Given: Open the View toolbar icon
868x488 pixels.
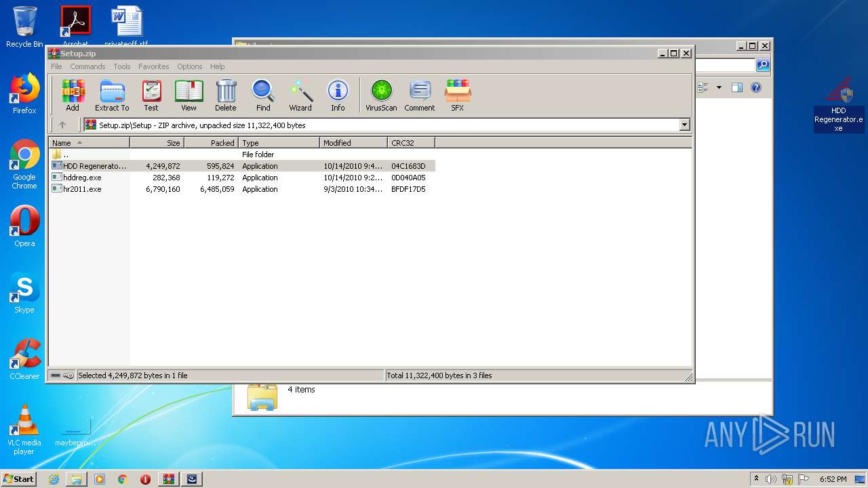Looking at the screenshot, I should tap(189, 95).
